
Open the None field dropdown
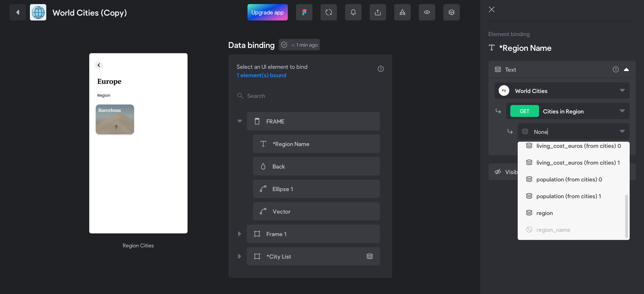(574, 131)
